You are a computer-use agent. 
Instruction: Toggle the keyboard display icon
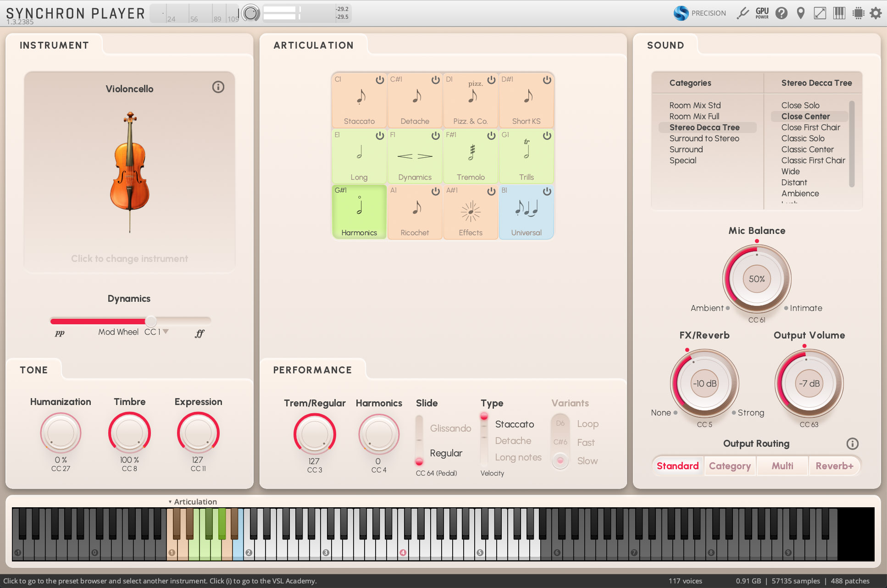coord(839,13)
